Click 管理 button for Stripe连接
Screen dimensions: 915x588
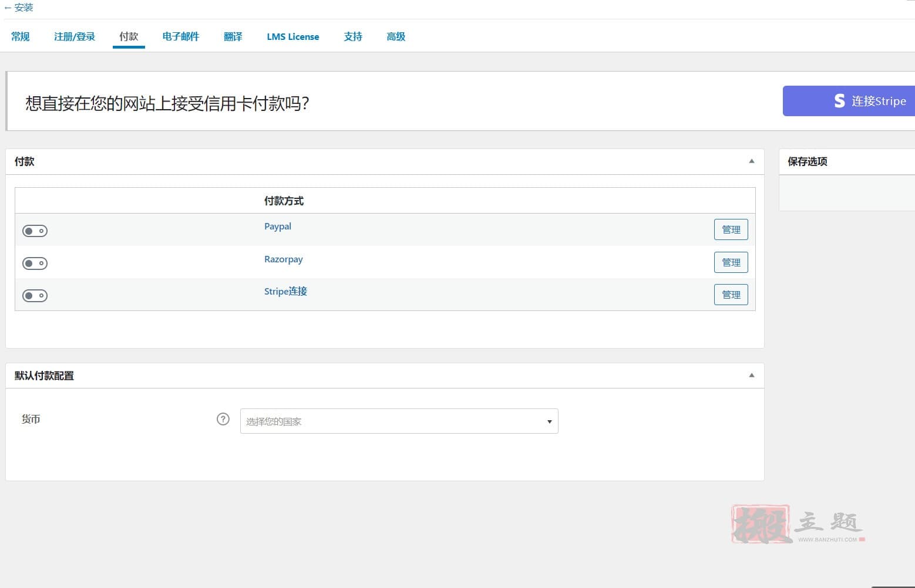pos(731,295)
